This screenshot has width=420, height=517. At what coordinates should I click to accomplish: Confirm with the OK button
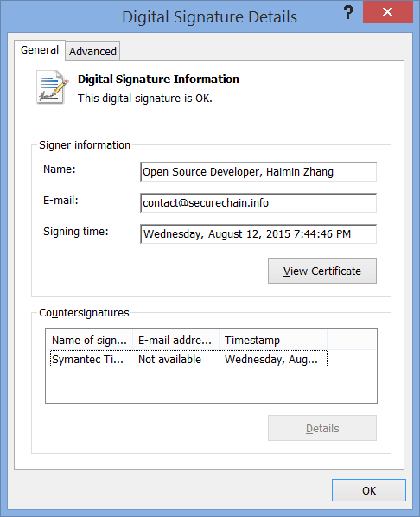tap(368, 490)
